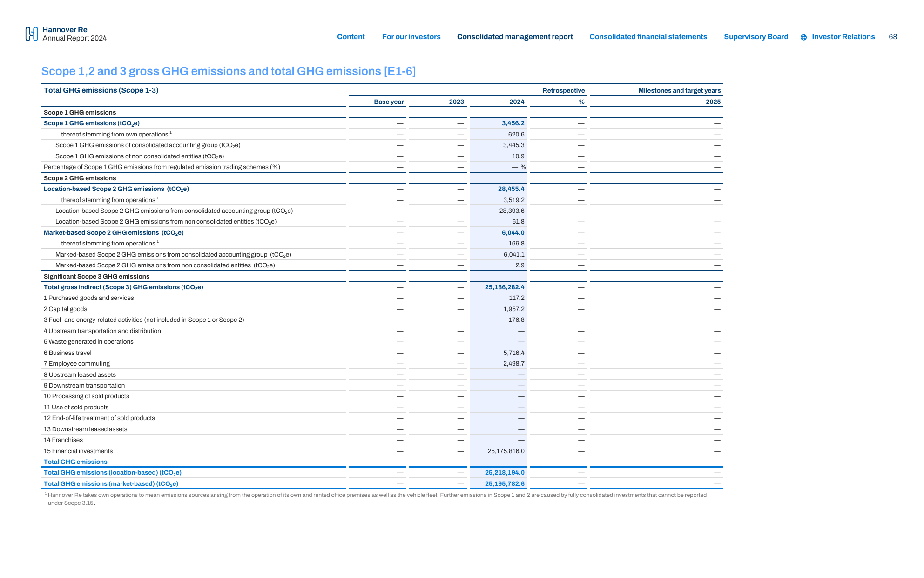This screenshot has height=578, width=924.
Task: Click the footnote about own operations
Action: [x=376, y=499]
